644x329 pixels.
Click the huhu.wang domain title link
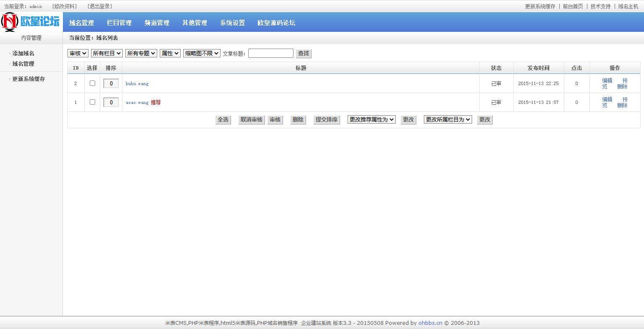pyautogui.click(x=137, y=83)
